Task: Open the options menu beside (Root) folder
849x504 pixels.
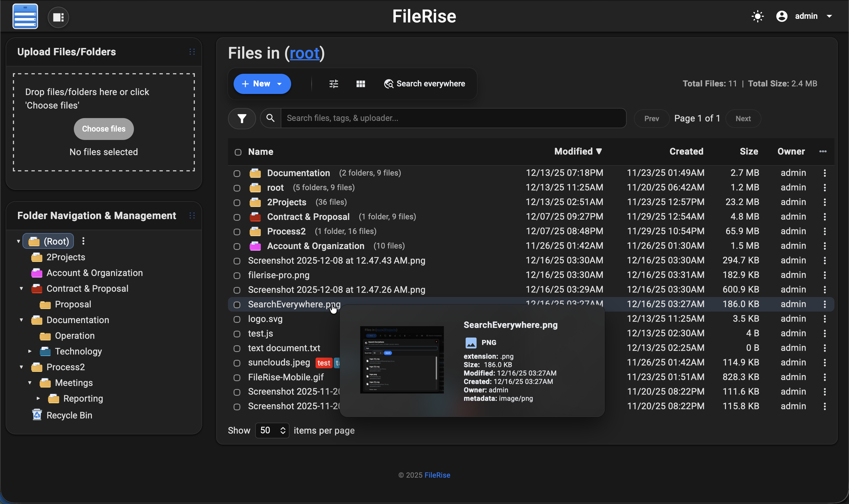Action: (84, 241)
